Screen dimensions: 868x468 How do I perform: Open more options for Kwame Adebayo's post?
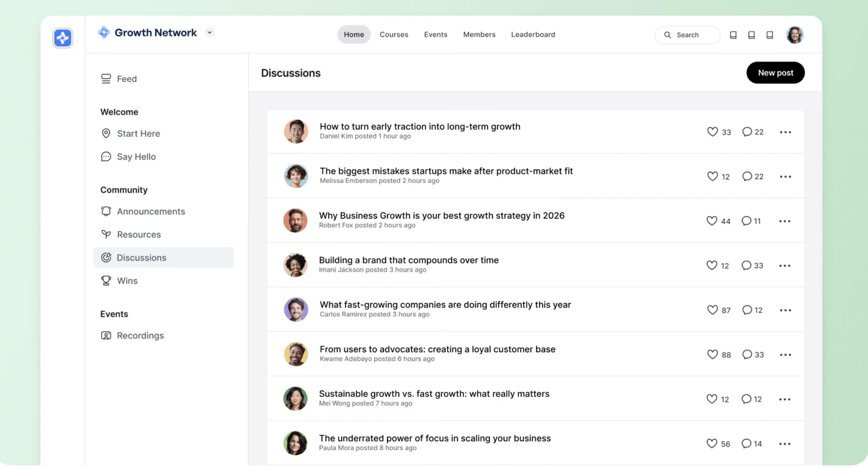coord(785,355)
